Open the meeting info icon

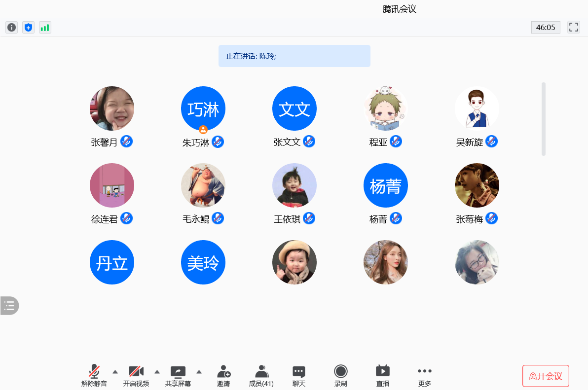point(12,28)
